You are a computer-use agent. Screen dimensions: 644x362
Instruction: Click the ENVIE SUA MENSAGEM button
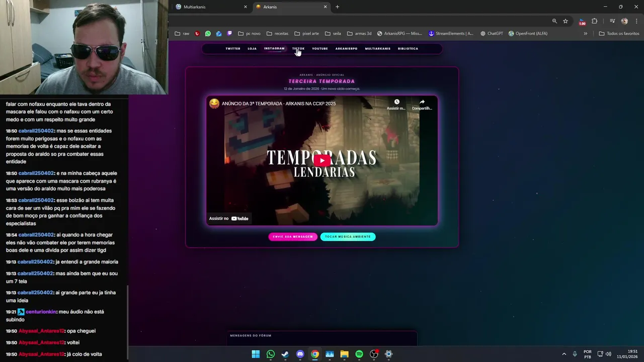[x=293, y=237]
